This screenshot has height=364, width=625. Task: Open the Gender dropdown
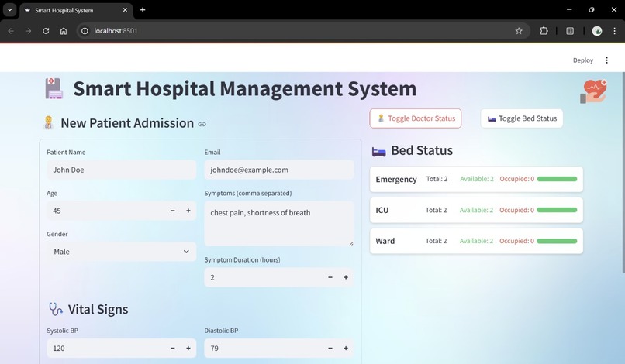(x=121, y=252)
